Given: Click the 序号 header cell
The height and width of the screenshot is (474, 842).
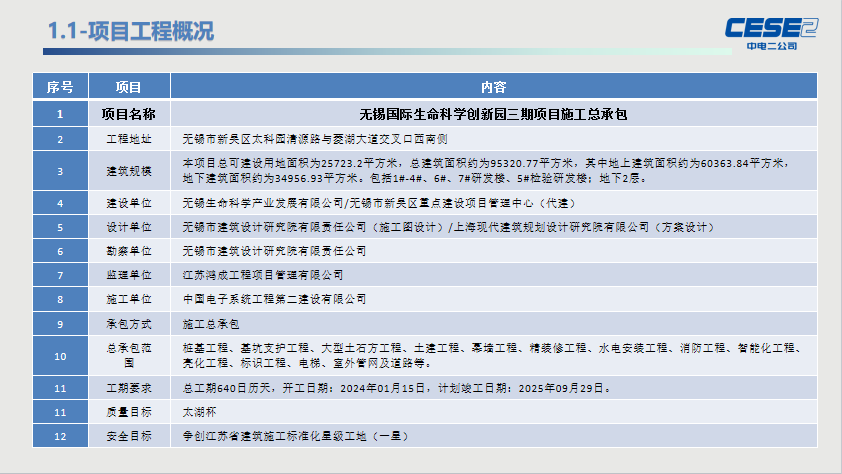Looking at the screenshot, I should click(x=60, y=86).
